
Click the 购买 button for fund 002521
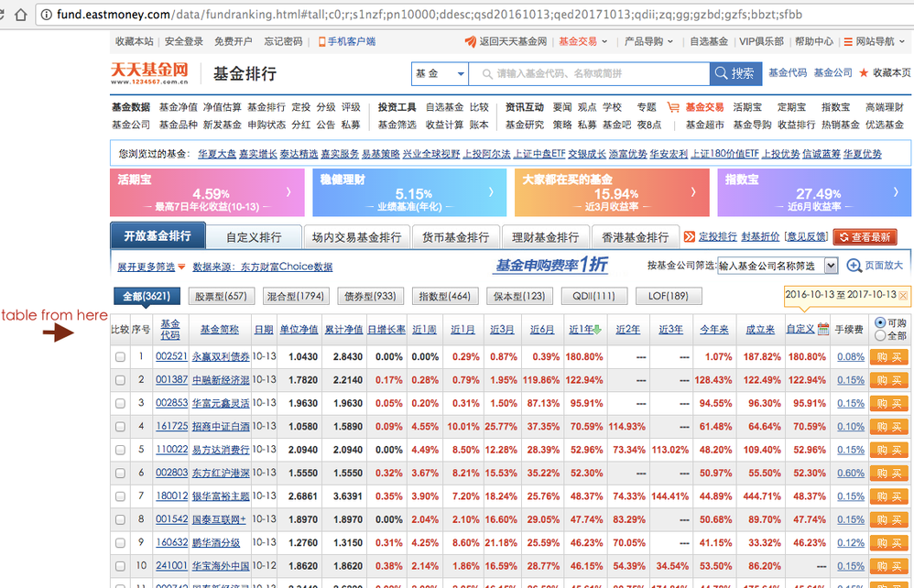pos(889,357)
